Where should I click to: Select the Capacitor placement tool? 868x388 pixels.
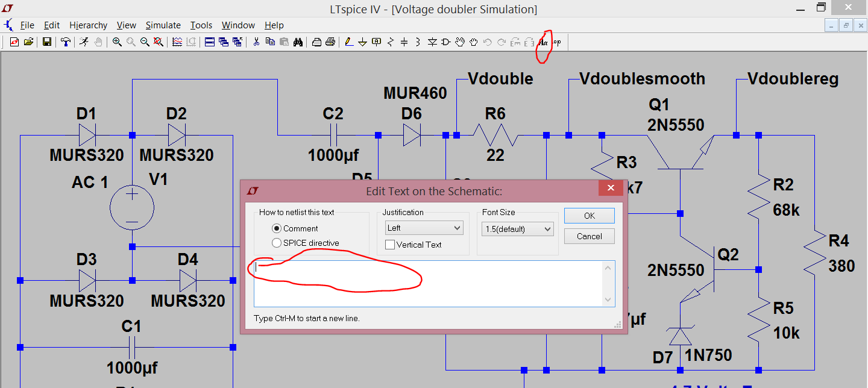click(404, 42)
